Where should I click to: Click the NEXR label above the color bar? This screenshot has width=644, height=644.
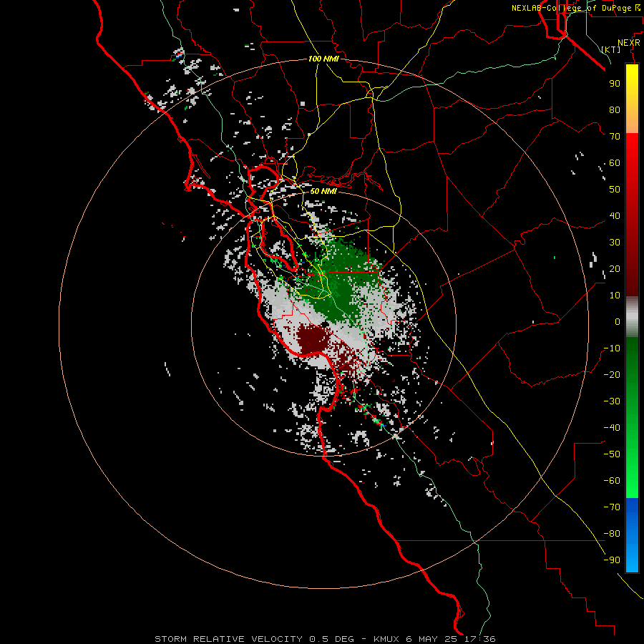pyautogui.click(x=629, y=43)
